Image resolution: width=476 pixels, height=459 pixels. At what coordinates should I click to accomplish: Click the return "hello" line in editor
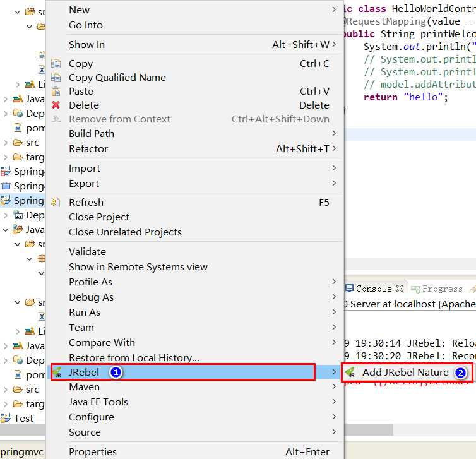pos(405,97)
